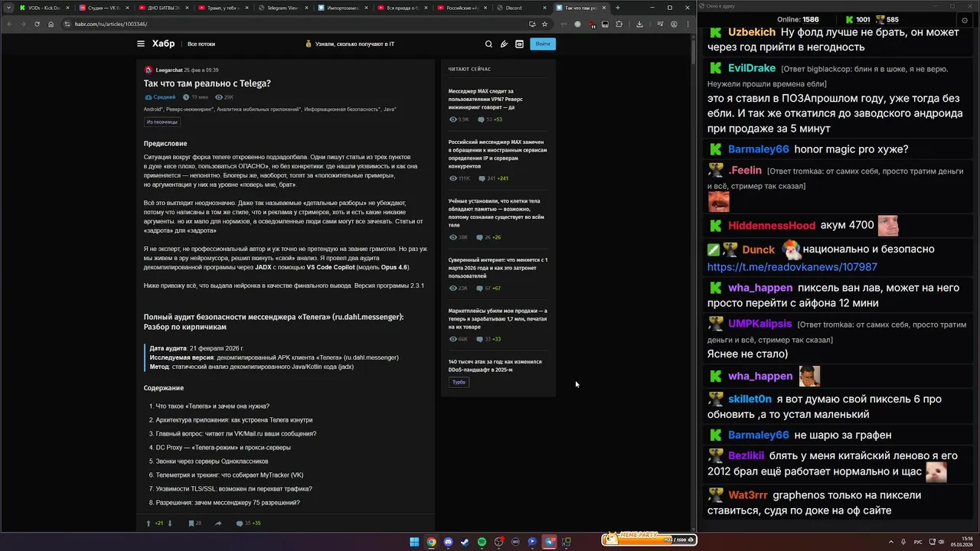980x551 pixels.
Task: Open Chrome profile avatar
Action: [x=674, y=24]
